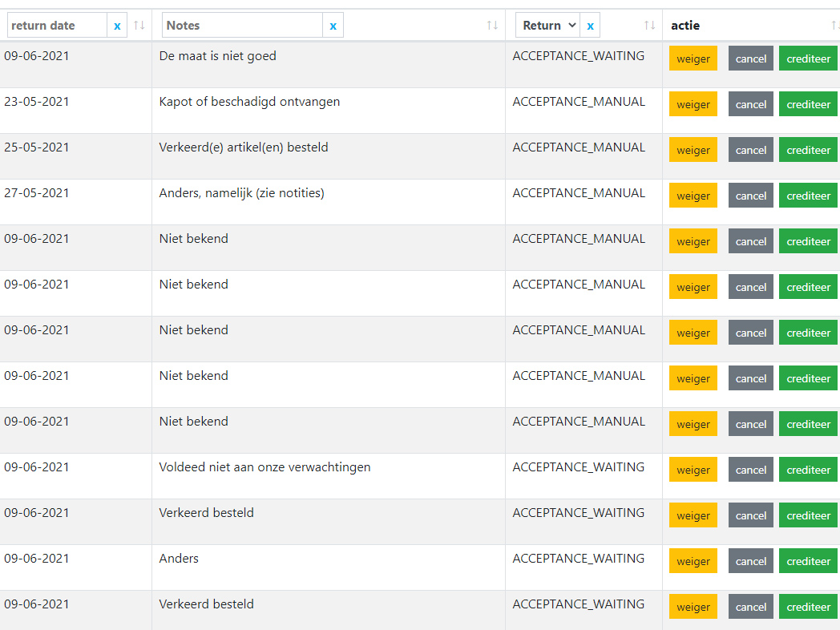
Task: Select the date cell 27-05-2021
Action: [36, 193]
